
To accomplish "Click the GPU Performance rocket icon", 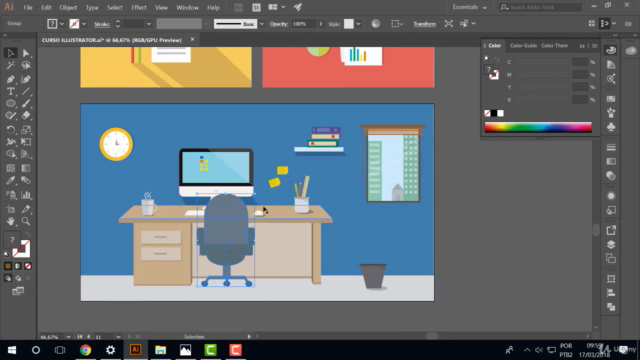I will [x=298, y=7].
